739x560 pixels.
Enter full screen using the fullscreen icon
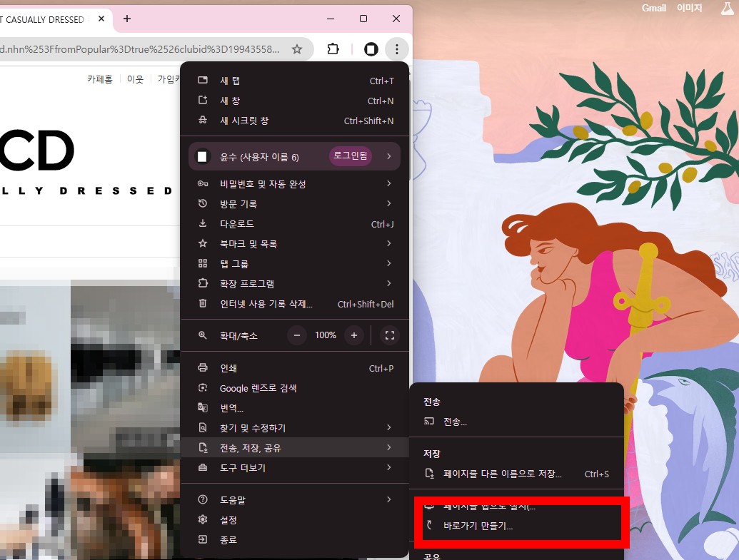pyautogui.click(x=389, y=335)
